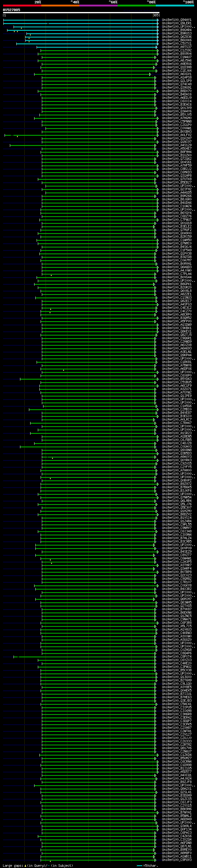Click the green alignment bar for UniRef100_A0LFV2

click(x=81, y=135)
